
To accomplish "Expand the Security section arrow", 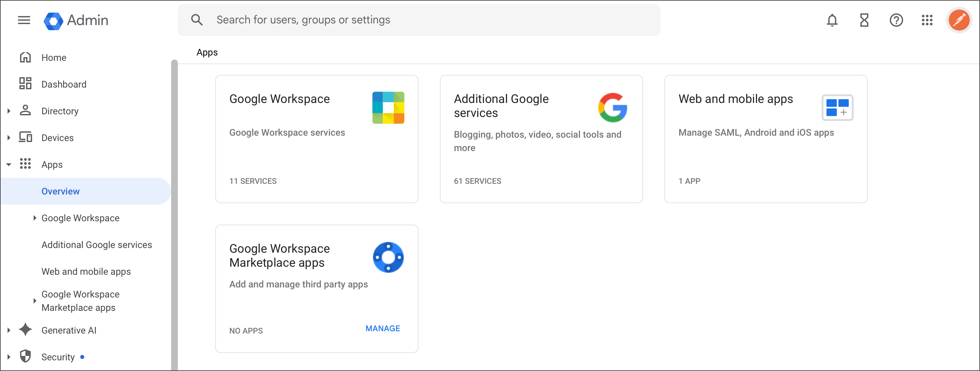I will (x=9, y=357).
